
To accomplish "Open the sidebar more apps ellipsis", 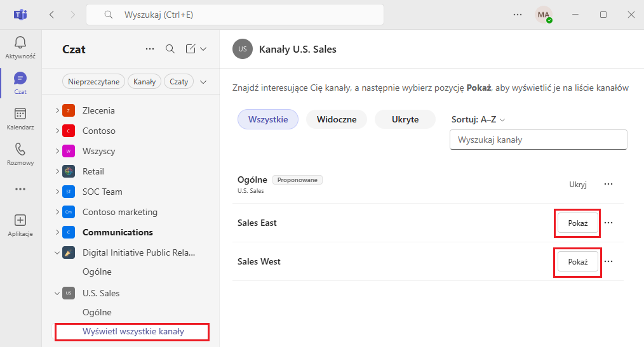I will 20,189.
